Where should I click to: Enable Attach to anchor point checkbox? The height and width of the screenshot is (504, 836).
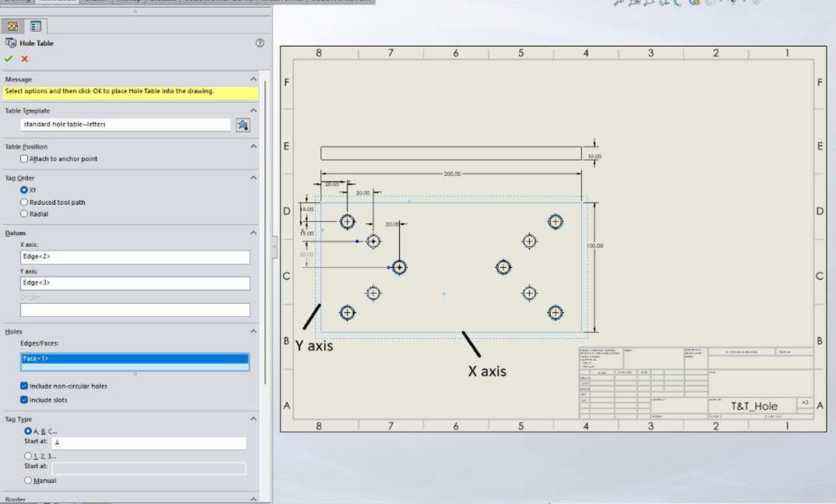point(24,159)
